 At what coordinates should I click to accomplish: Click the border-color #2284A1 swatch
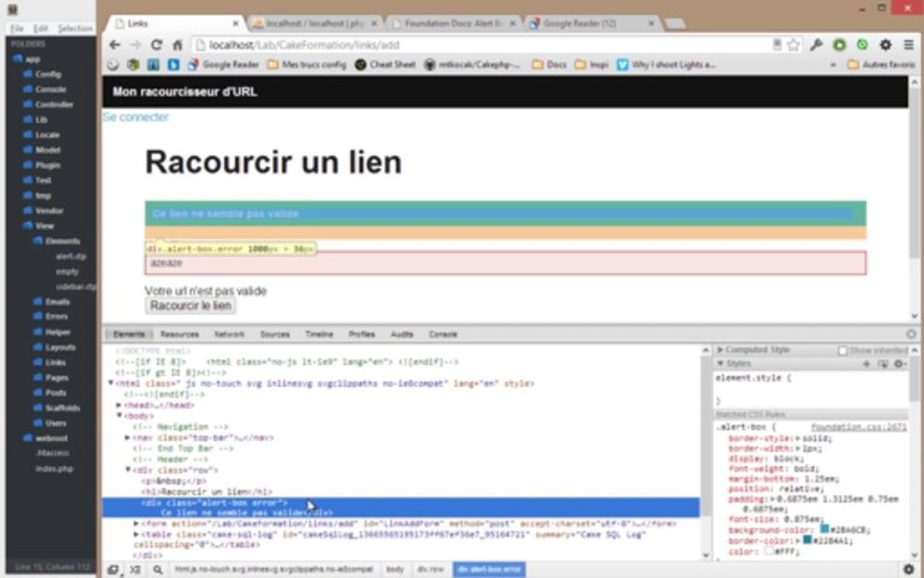[x=808, y=540]
